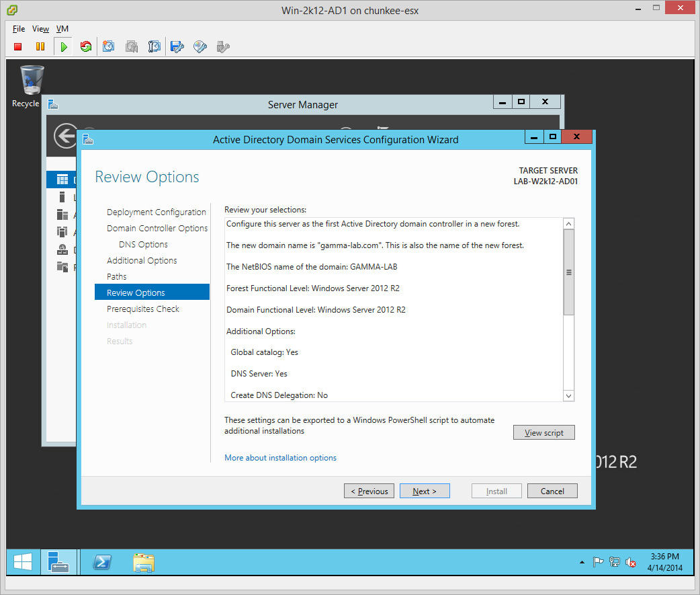Viewport: 700px width, 595px height.
Task: Go to the Prerequisites Check step
Action: pyautogui.click(x=143, y=309)
